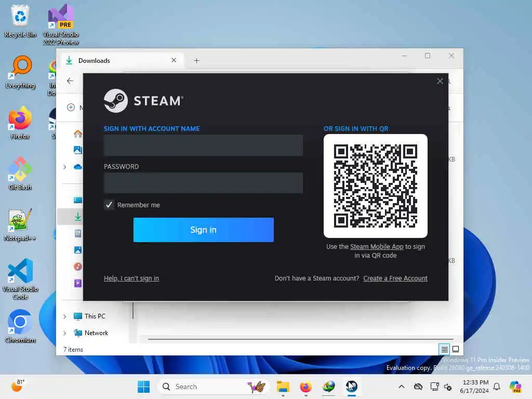Viewport: 532px width, 399px height.
Task: Open the clock and date panel
Action: 474,387
